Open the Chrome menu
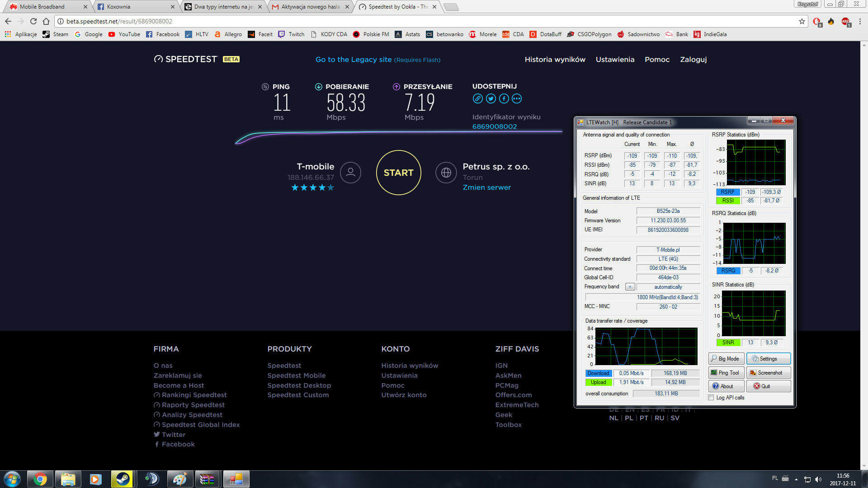 pos(860,21)
